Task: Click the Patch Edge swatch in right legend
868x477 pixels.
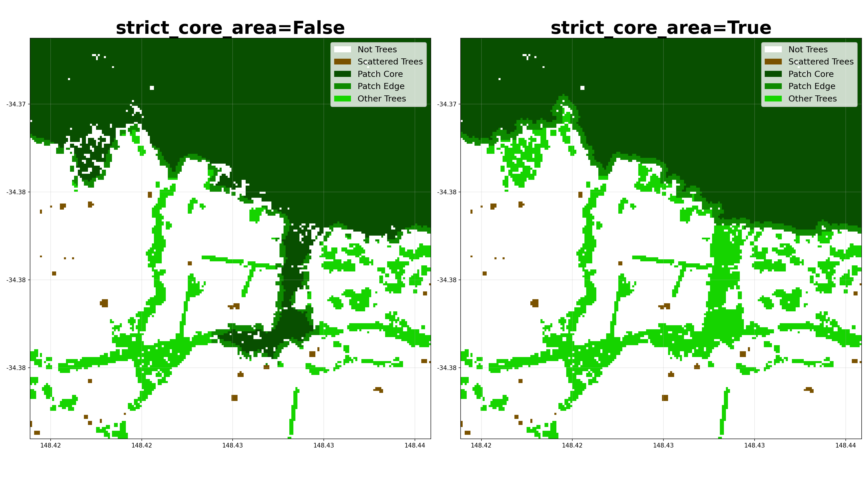Action: coord(773,86)
